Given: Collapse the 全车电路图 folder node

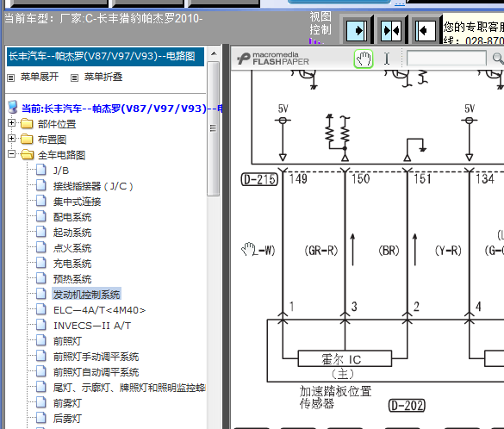Looking at the screenshot, I should point(11,153).
